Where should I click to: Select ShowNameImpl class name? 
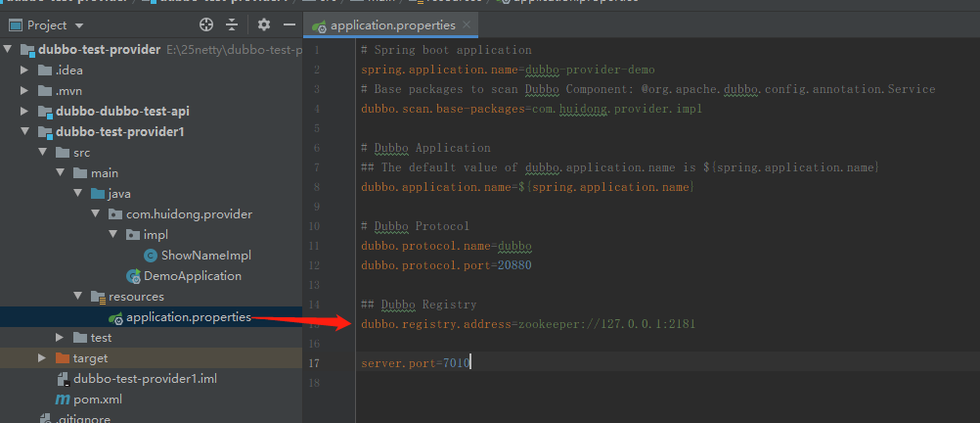[205, 256]
